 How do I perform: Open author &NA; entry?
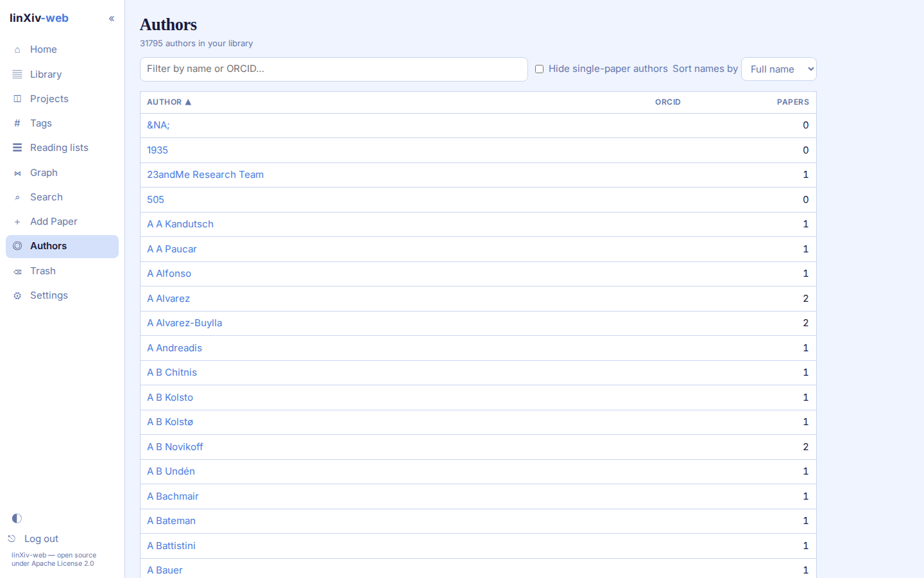click(158, 125)
